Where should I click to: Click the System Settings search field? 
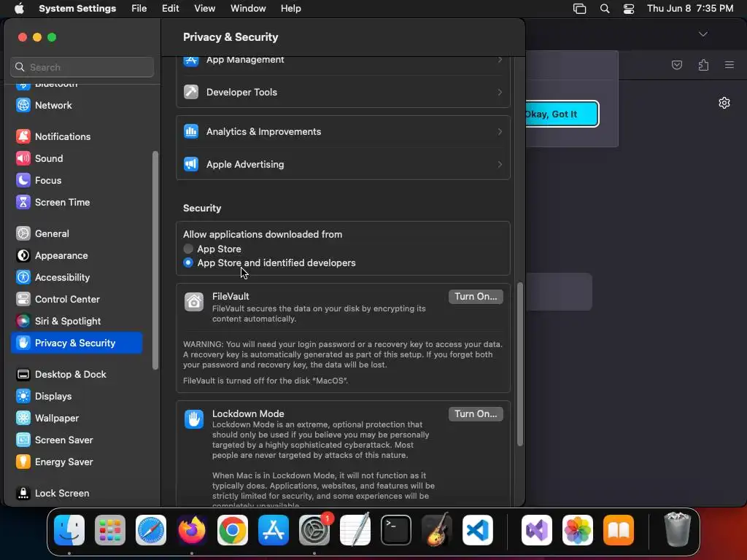pyautogui.click(x=82, y=67)
